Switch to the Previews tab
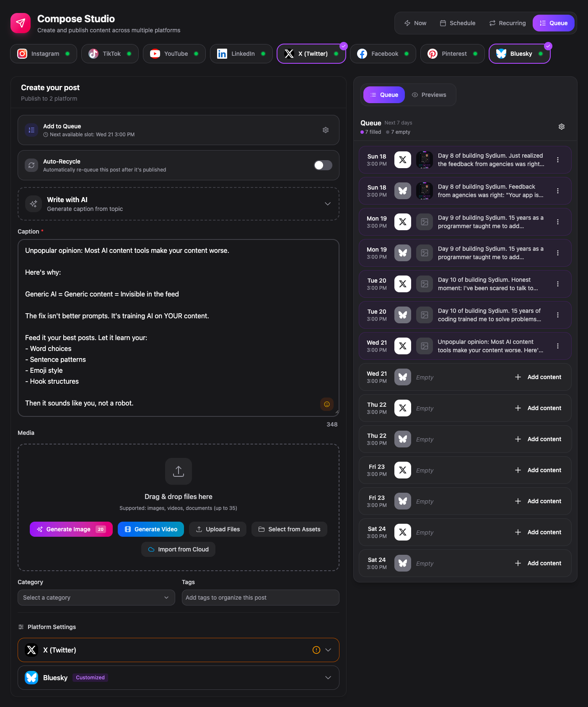Screen dimensions: 588x707 [429, 94]
